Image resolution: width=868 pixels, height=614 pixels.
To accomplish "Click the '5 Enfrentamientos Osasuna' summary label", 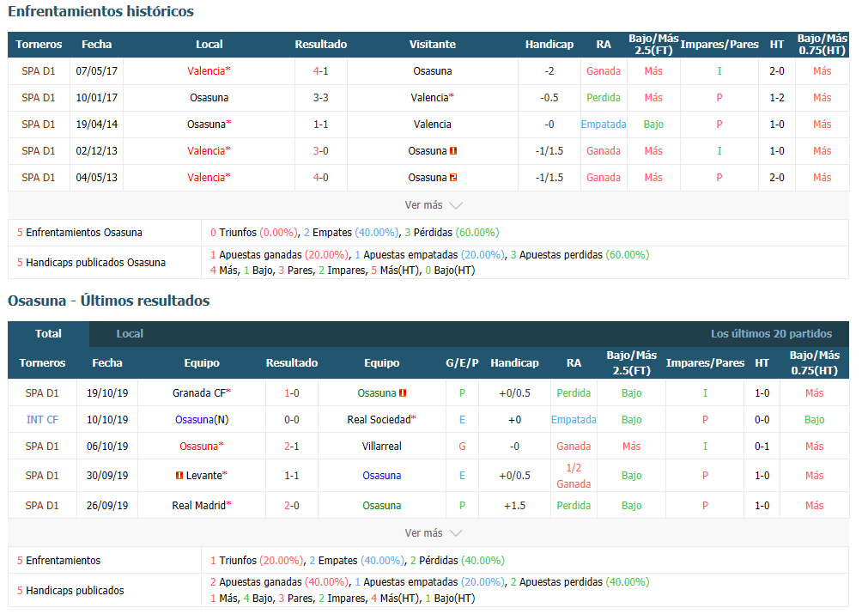I will click(x=80, y=233).
